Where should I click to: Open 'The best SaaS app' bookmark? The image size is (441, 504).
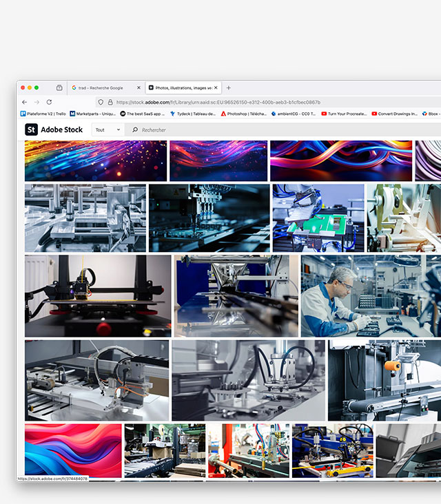(142, 114)
